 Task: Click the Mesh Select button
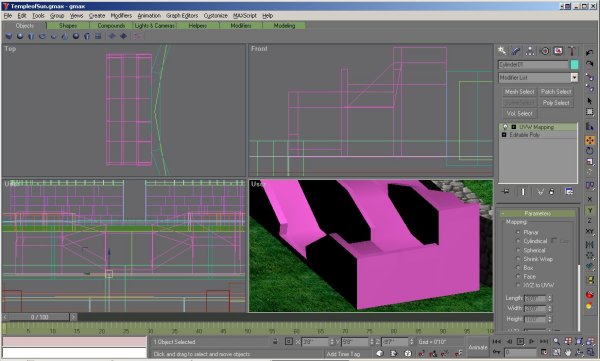pyautogui.click(x=519, y=91)
